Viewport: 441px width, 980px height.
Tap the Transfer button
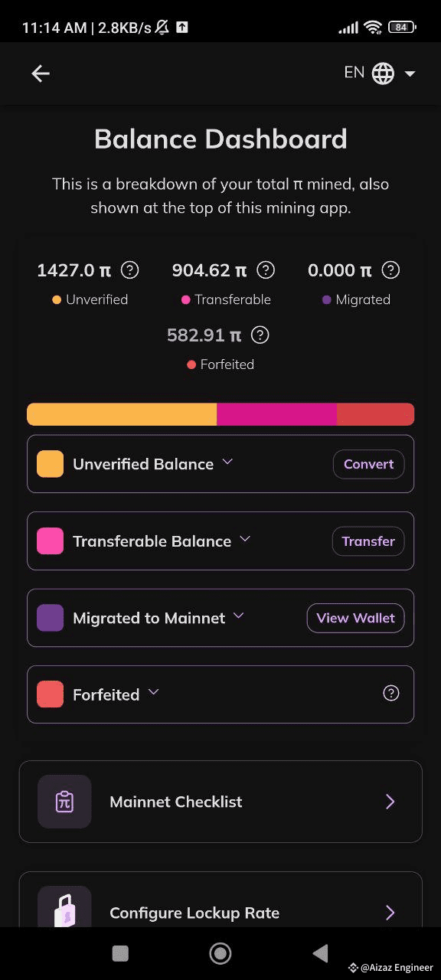pyautogui.click(x=368, y=541)
